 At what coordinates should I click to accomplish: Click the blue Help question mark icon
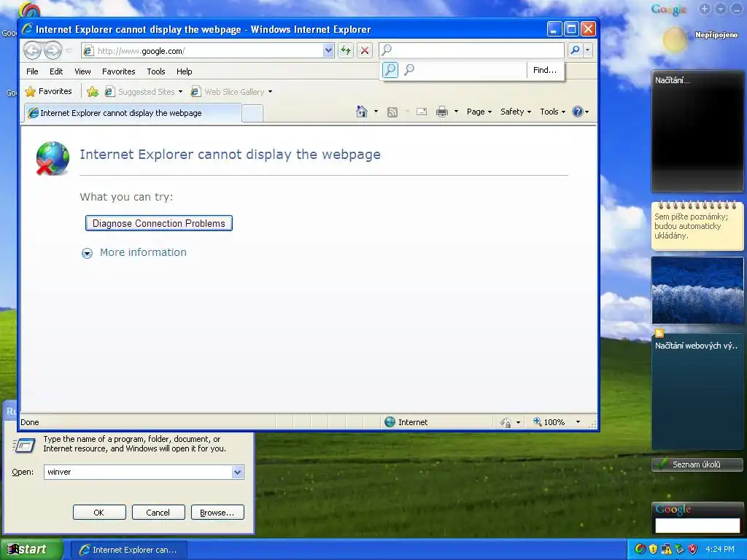click(x=578, y=112)
